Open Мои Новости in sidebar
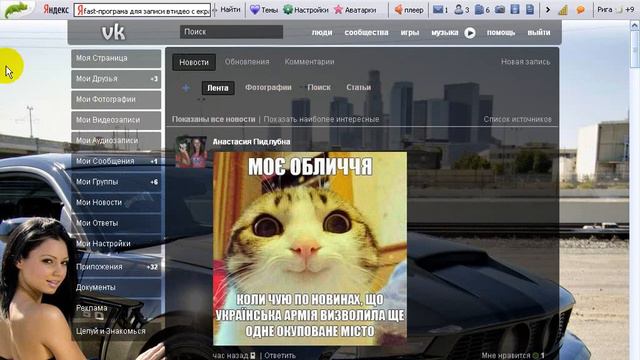The image size is (640, 360). 116,202
